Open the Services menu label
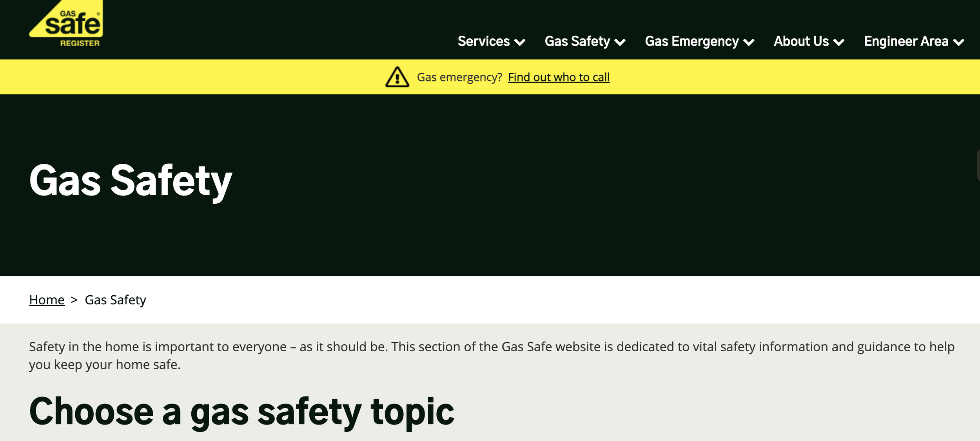The height and width of the screenshot is (441, 980). [484, 41]
